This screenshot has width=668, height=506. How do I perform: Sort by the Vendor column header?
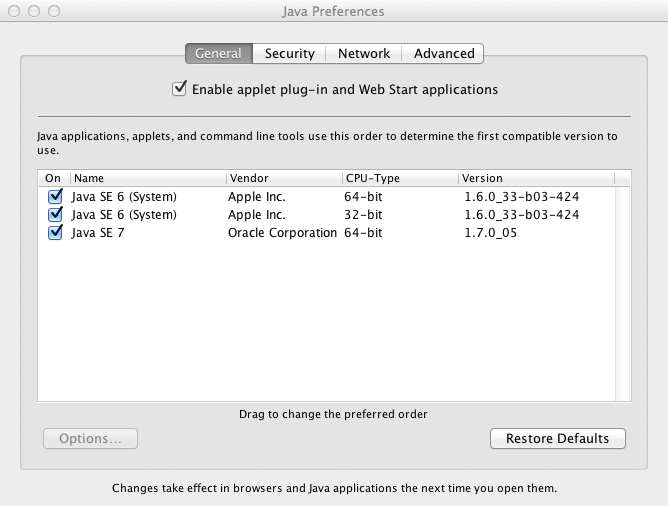click(x=284, y=178)
